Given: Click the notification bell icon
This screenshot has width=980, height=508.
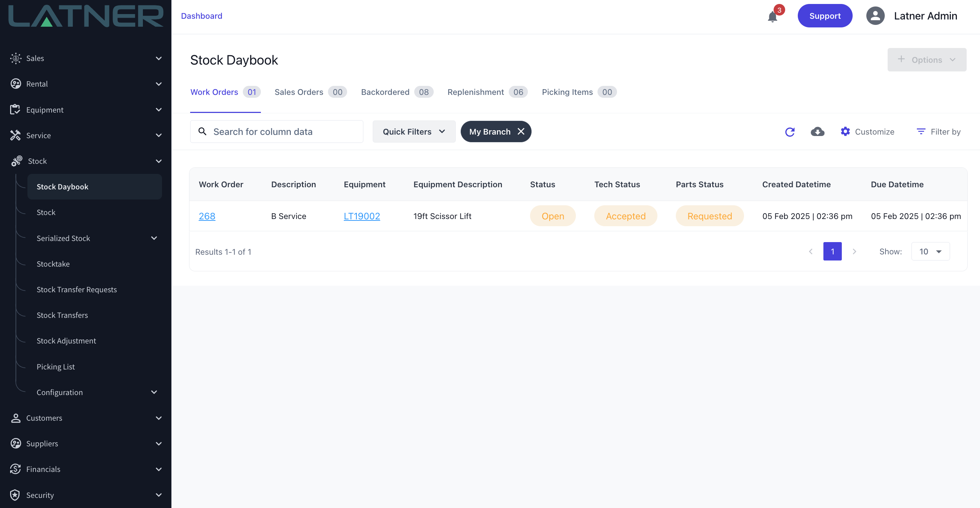Looking at the screenshot, I should 772,17.
